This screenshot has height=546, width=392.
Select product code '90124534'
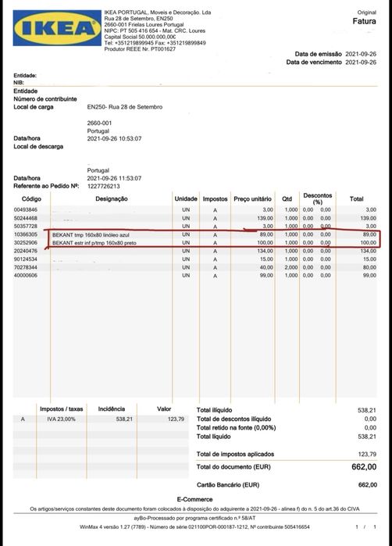pyautogui.click(x=26, y=259)
